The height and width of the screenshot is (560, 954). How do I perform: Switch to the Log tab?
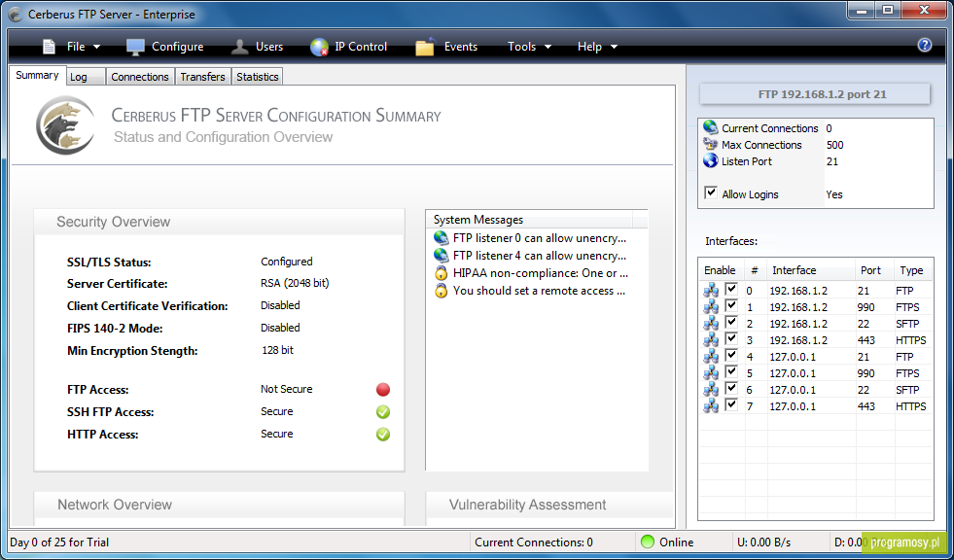click(86, 77)
